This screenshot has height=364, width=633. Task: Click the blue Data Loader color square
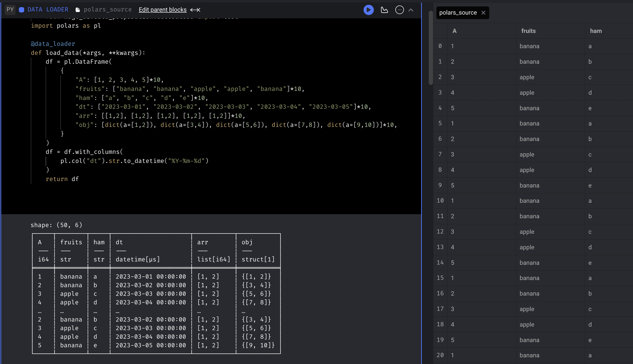(21, 10)
